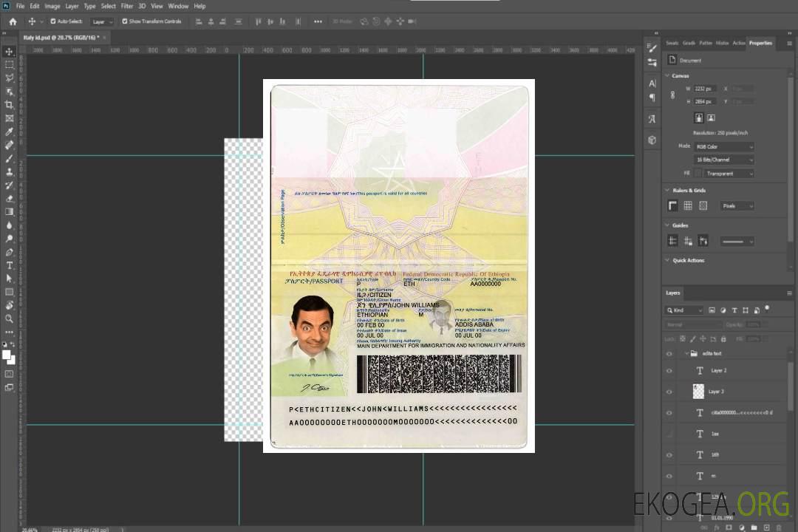Toggle Show Transform Controls checkbox
The height and width of the screenshot is (532, 798).
125,21
